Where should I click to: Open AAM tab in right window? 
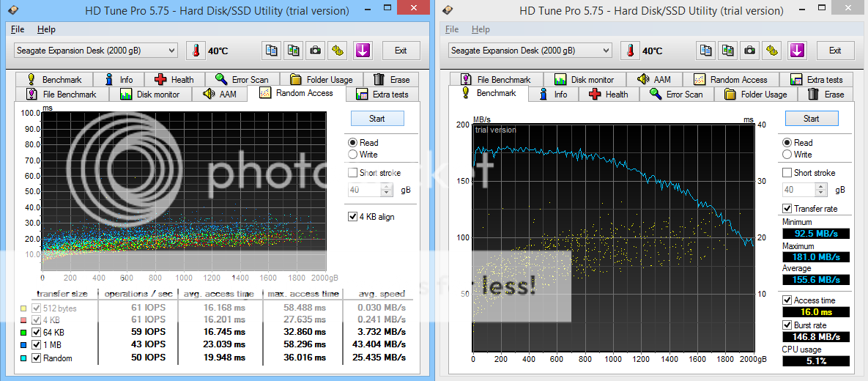coord(655,80)
